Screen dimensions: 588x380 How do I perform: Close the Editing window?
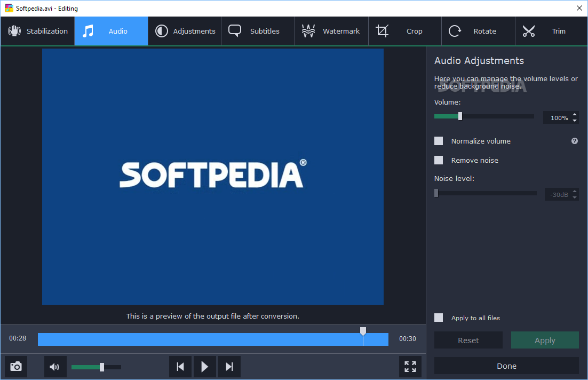click(579, 8)
